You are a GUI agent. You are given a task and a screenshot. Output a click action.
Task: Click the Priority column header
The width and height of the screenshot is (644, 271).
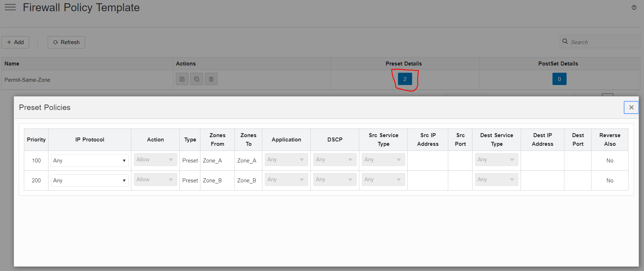pos(36,140)
